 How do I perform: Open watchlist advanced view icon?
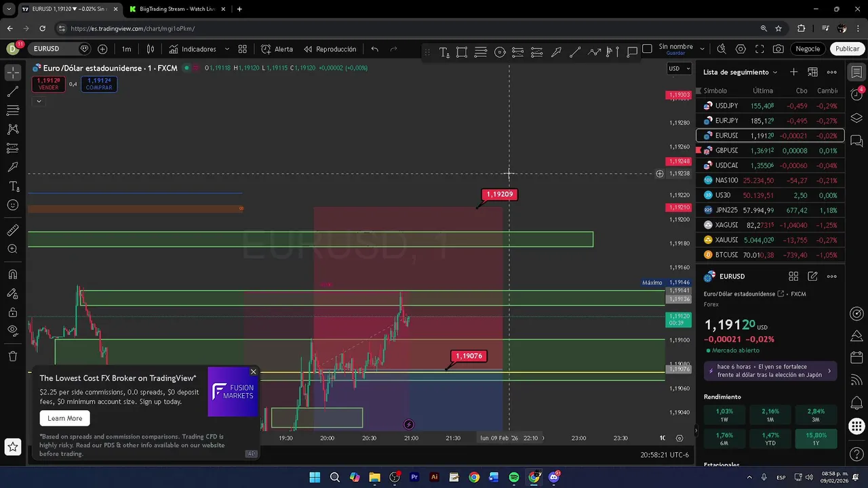[x=813, y=72]
